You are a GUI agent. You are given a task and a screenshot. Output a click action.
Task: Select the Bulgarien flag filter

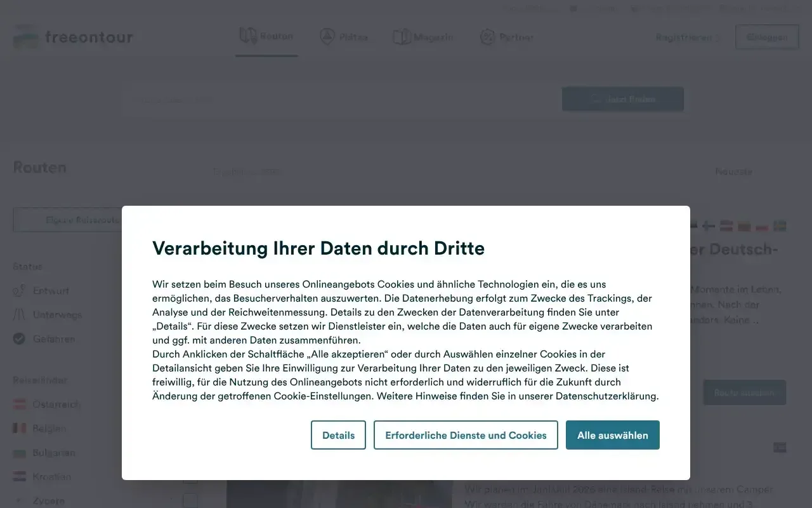pyautogui.click(x=20, y=453)
